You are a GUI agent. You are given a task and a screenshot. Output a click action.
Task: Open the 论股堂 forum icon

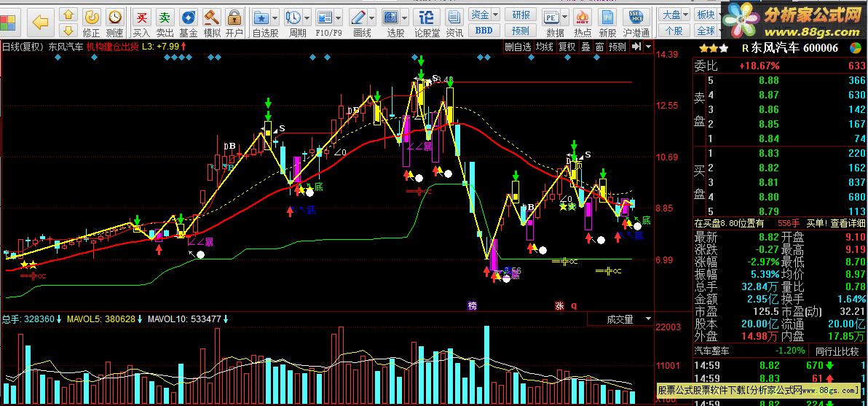426,17
